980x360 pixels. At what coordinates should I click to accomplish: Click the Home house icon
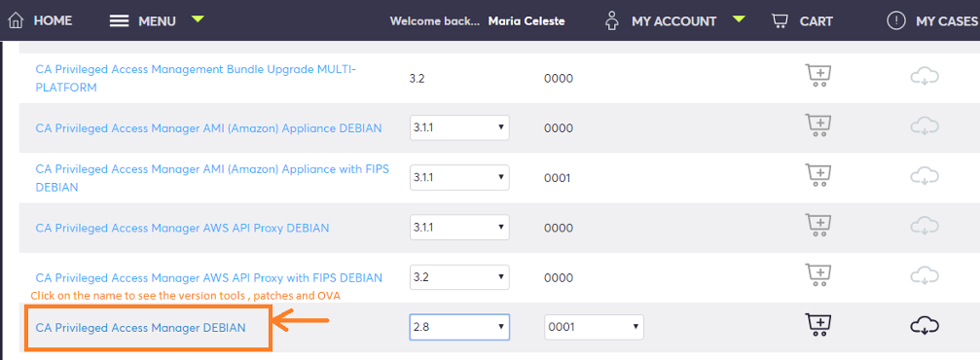pos(16,20)
